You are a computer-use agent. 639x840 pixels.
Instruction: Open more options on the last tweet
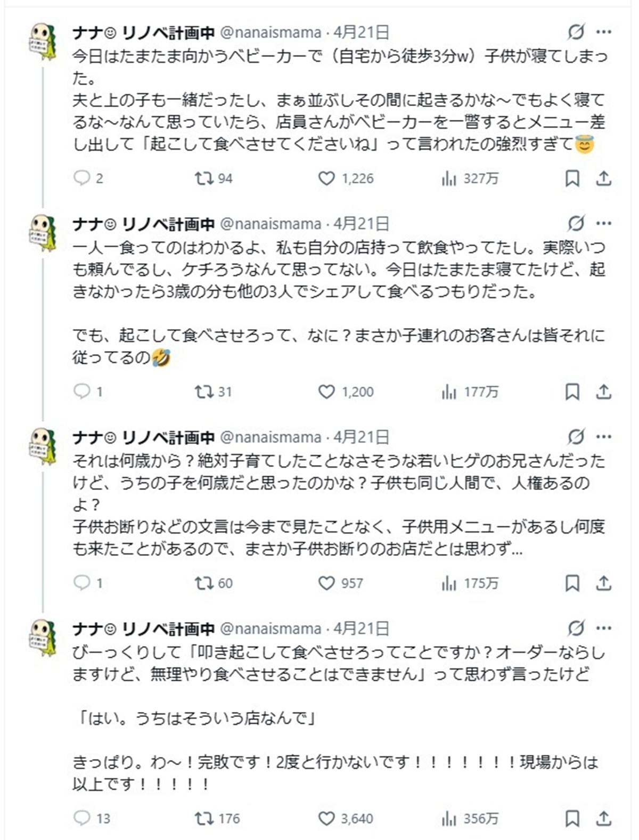click(x=604, y=629)
